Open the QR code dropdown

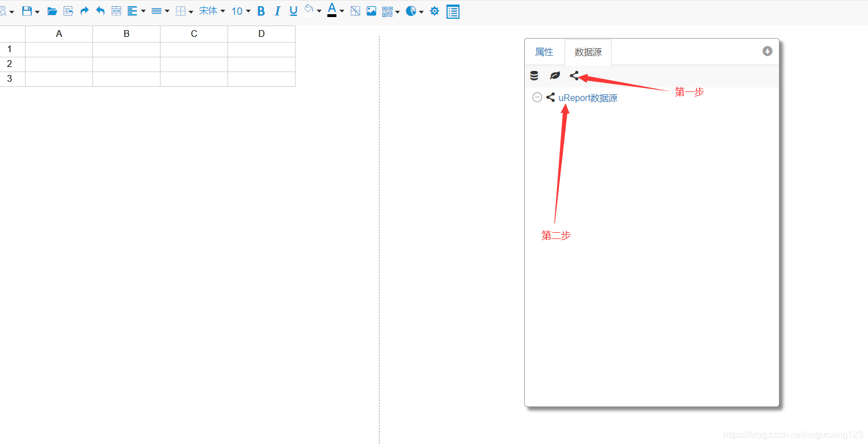click(391, 11)
